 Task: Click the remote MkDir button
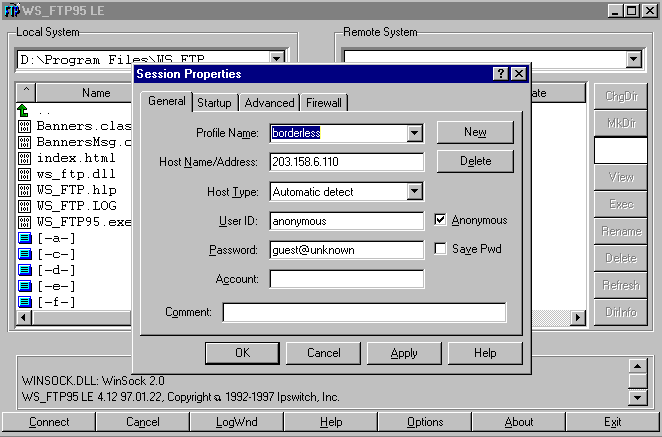click(x=621, y=123)
